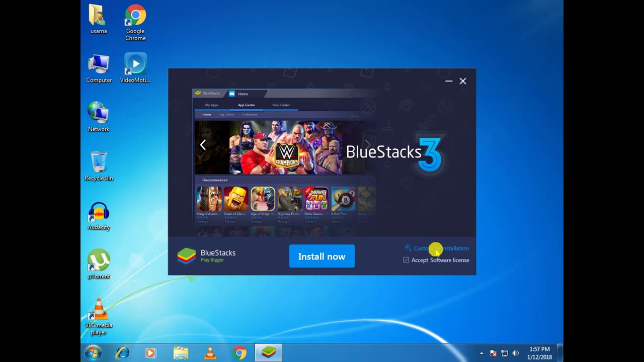Click the Install now button
The height and width of the screenshot is (362, 644).
(322, 256)
